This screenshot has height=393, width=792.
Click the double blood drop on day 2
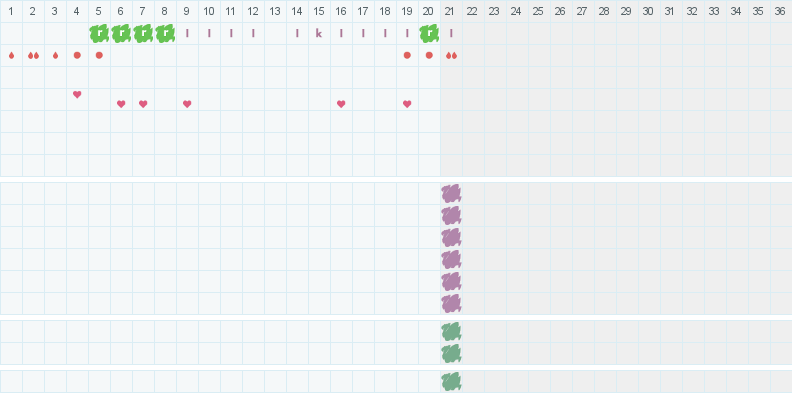click(33, 56)
